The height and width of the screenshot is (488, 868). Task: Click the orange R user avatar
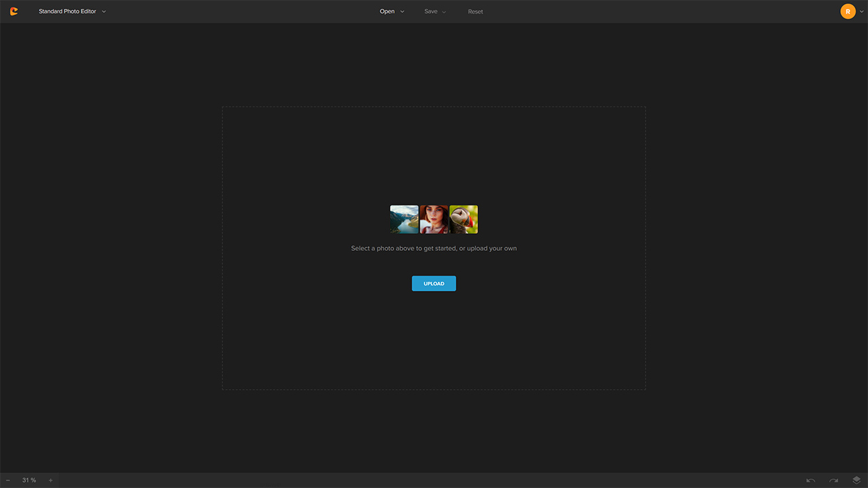[848, 12]
